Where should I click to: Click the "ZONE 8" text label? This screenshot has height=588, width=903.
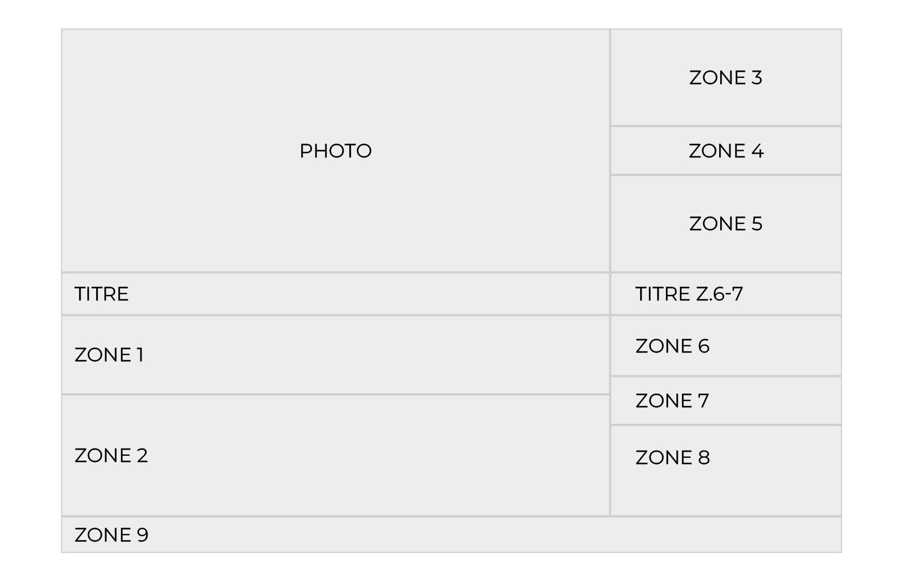673,457
